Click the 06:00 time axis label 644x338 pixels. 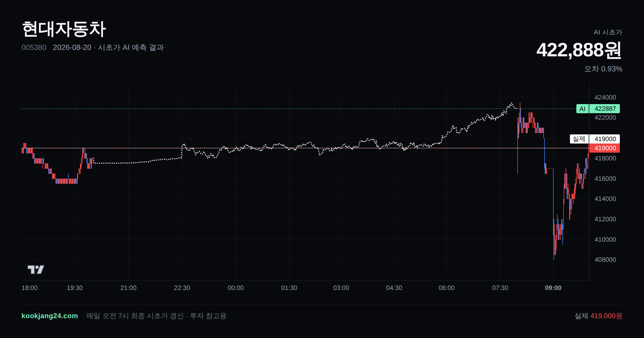coord(447,288)
